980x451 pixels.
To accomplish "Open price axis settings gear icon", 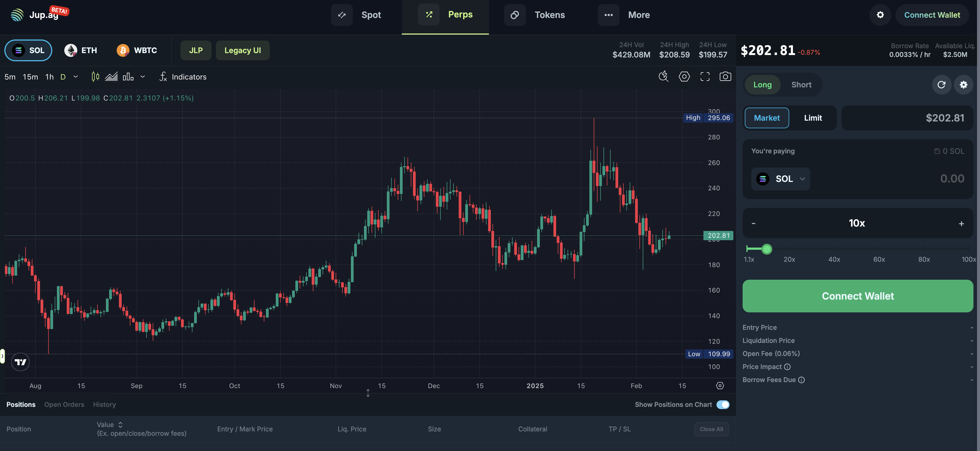I will [x=720, y=386].
